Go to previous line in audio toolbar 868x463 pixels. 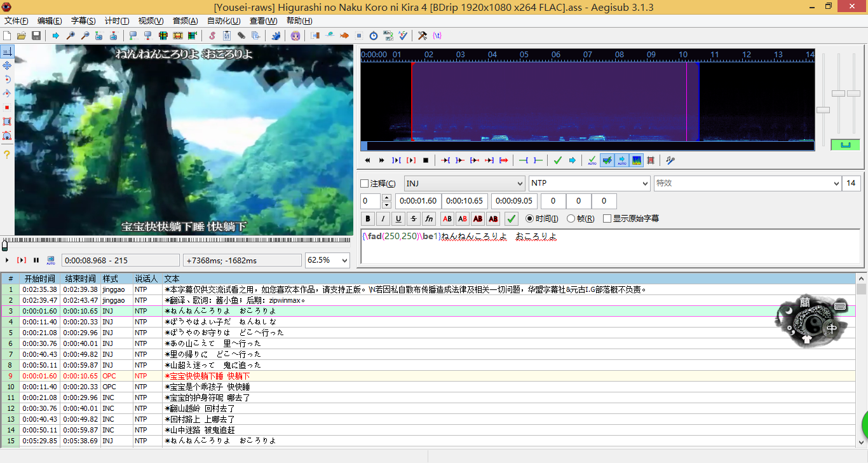[367, 160]
